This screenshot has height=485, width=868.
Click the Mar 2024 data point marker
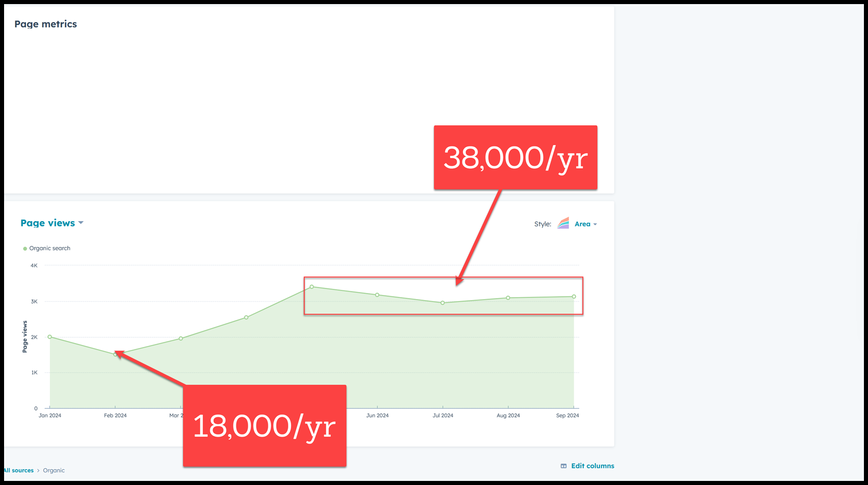click(x=181, y=338)
